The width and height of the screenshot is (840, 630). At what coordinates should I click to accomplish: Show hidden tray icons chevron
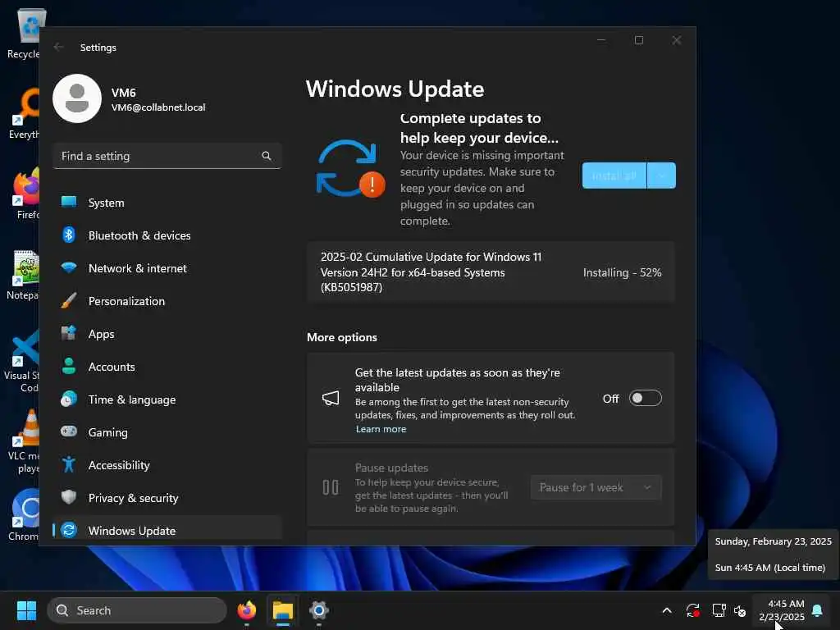coord(667,610)
